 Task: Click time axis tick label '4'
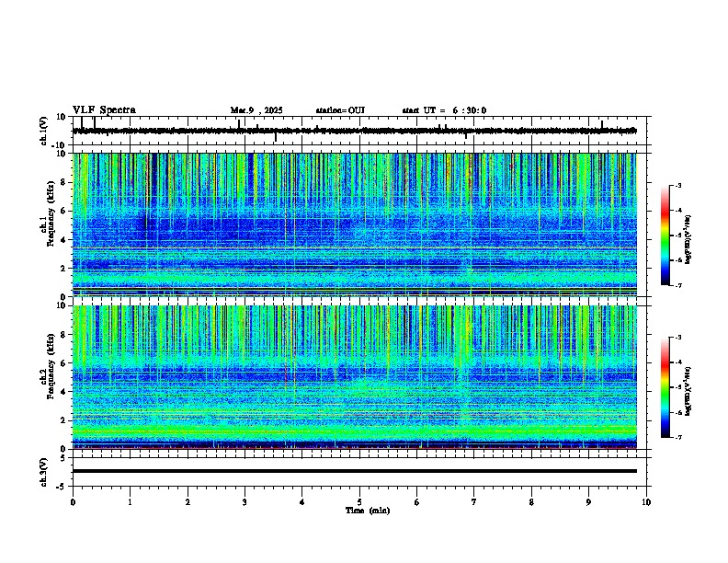tap(302, 502)
